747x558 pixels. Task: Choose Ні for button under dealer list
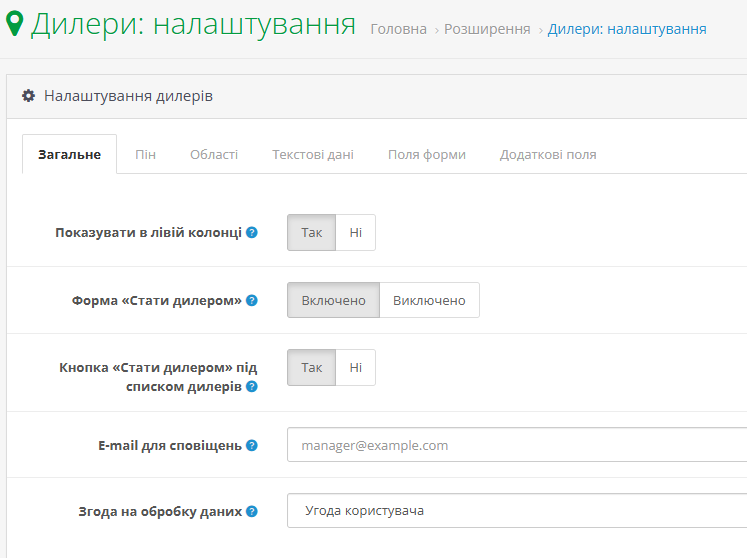coord(355,367)
